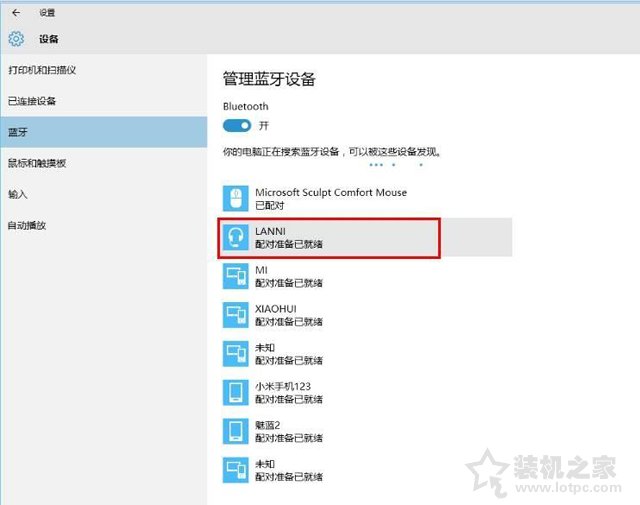Select the 魅蓝2 device name

(x=269, y=425)
